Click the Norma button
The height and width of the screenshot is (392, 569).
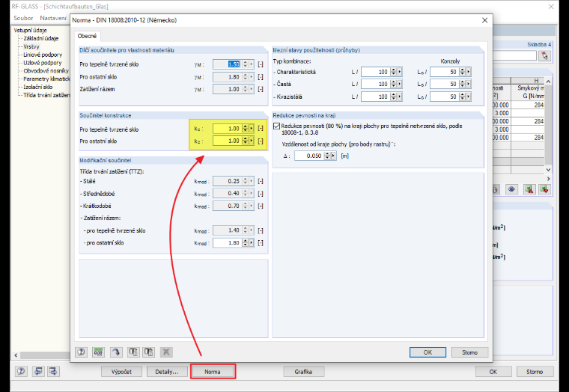tap(213, 372)
